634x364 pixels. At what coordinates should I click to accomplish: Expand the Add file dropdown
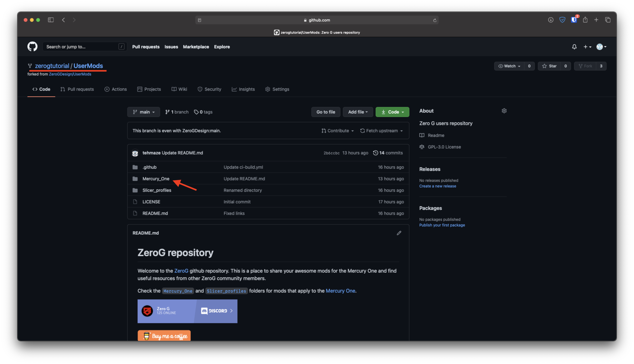tap(358, 112)
